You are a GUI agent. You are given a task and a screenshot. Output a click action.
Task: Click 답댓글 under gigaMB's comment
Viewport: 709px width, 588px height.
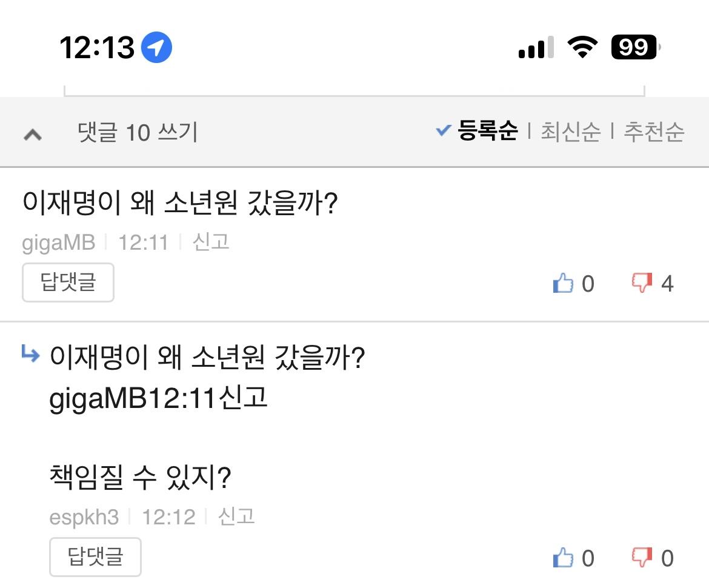click(68, 282)
